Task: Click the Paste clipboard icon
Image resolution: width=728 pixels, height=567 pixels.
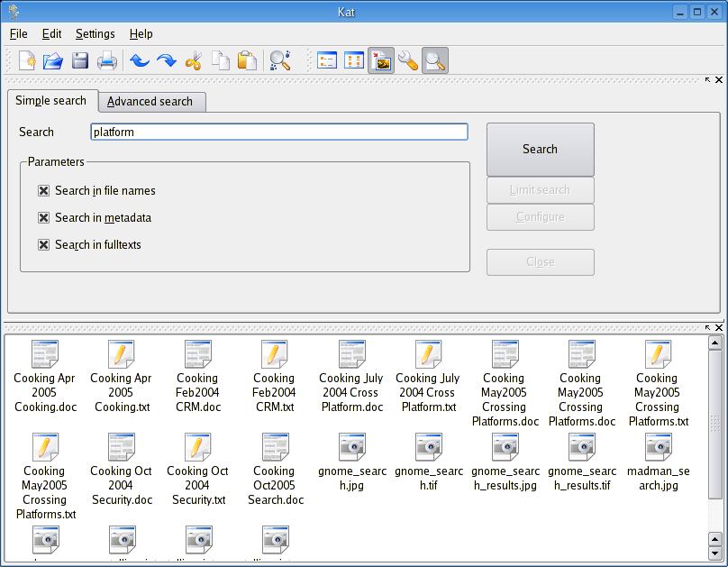Action: pyautogui.click(x=247, y=60)
